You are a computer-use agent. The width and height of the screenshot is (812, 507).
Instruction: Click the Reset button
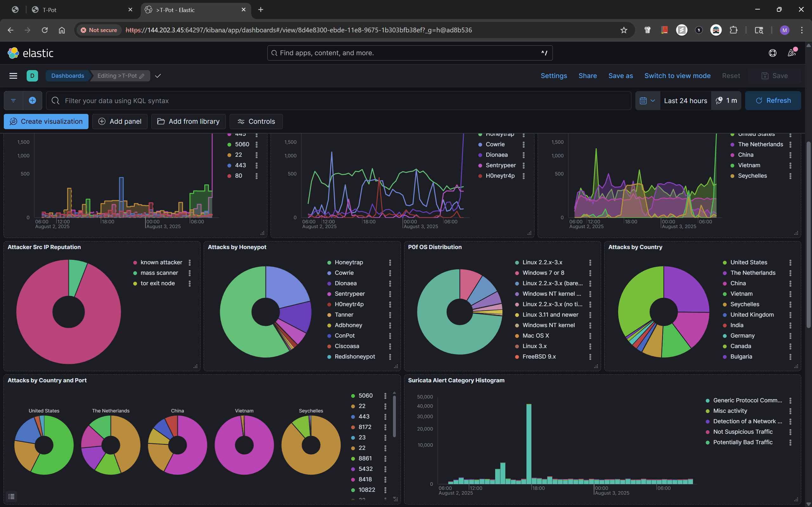731,76
